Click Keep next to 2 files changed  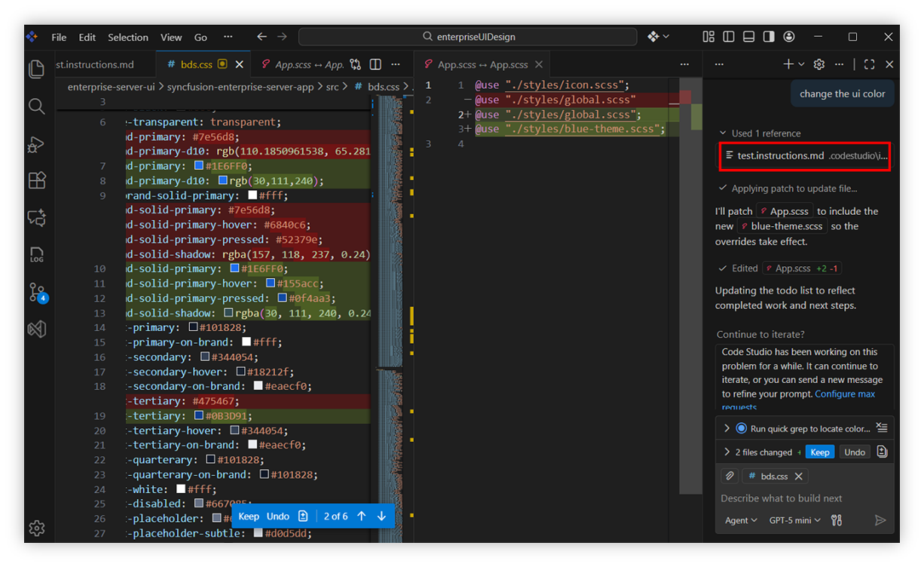point(819,452)
